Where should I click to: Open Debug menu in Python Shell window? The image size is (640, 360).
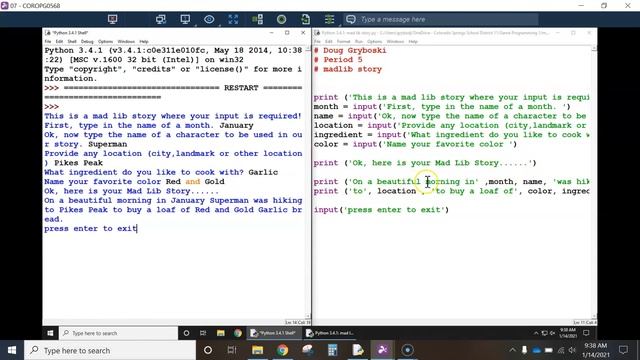pyautogui.click(x=87, y=42)
